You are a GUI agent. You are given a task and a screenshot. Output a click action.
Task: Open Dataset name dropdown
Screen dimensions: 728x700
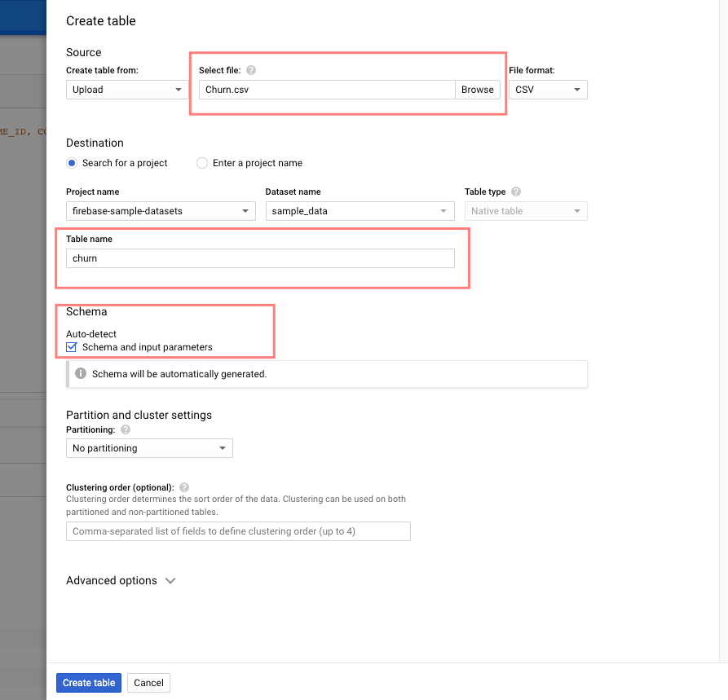pos(360,211)
